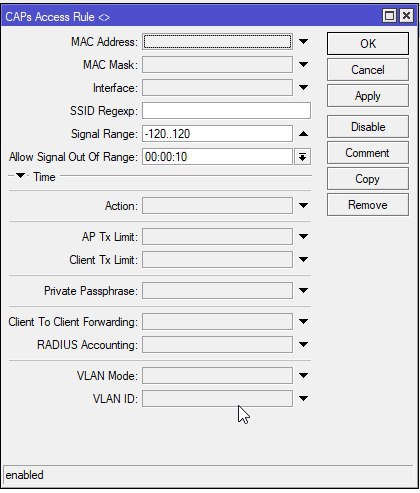The width and height of the screenshot is (420, 493).
Task: Close the CAPs Access Rule window
Action: point(406,16)
